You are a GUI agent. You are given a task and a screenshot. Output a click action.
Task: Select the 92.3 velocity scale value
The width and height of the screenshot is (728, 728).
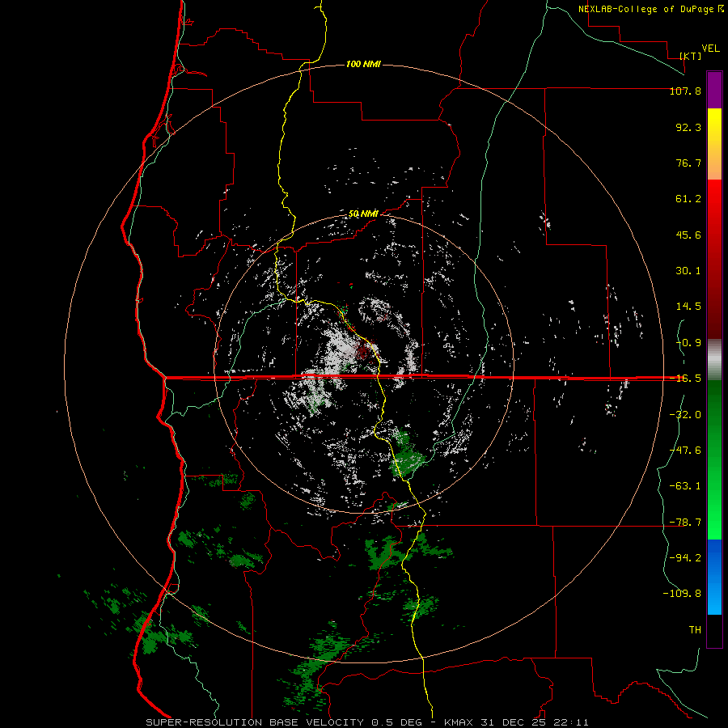coord(688,127)
